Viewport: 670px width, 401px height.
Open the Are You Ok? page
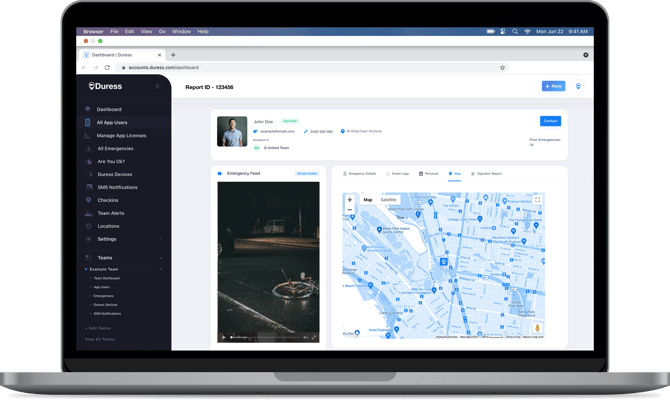111,161
